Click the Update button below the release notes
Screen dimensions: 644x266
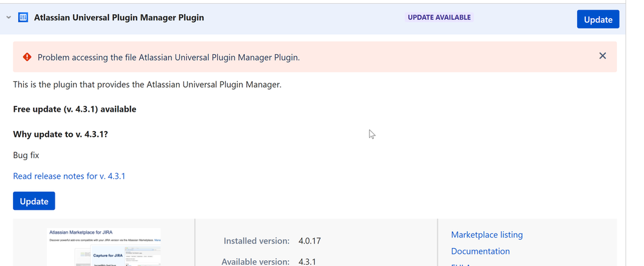[34, 201]
